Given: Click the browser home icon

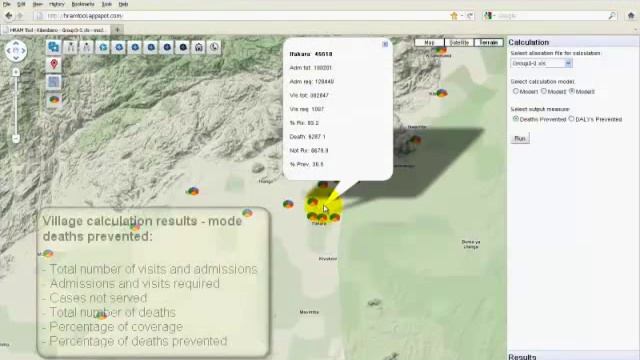Looking at the screenshot, I should point(631,16).
